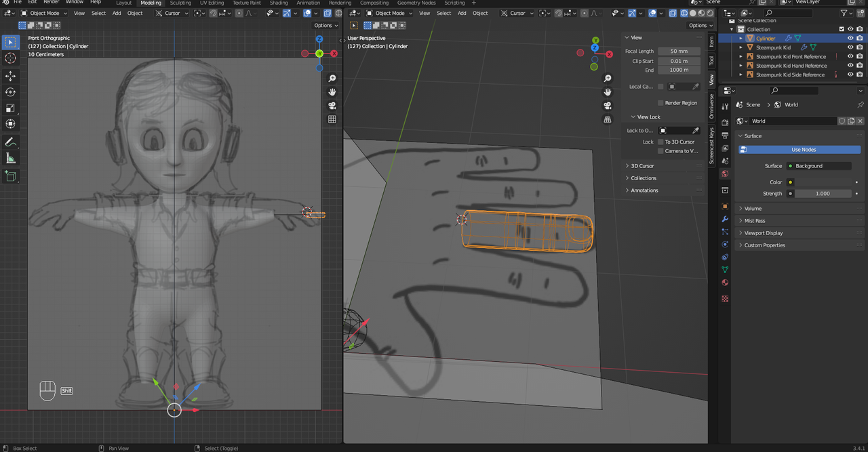Expand the Volume panel

pos(753,209)
